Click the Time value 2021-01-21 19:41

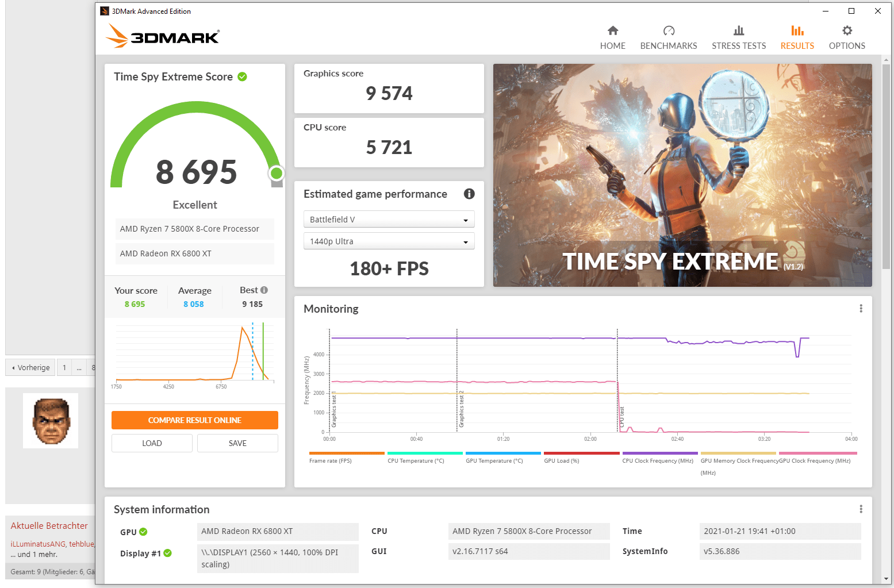click(780, 531)
